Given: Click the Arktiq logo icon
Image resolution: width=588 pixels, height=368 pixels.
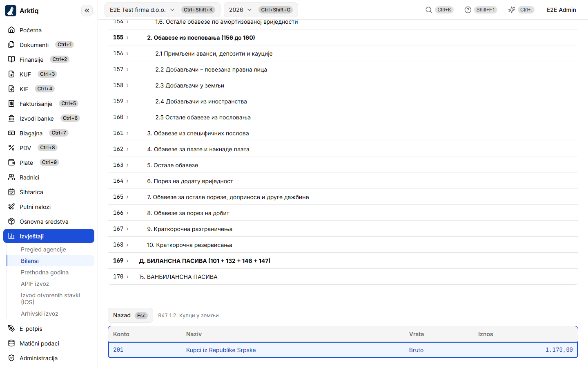Looking at the screenshot, I should [11, 11].
